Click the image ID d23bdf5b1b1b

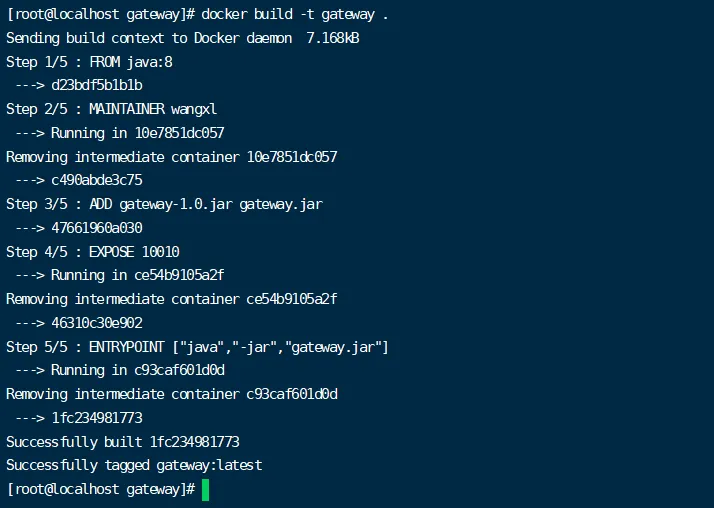[x=97, y=85]
